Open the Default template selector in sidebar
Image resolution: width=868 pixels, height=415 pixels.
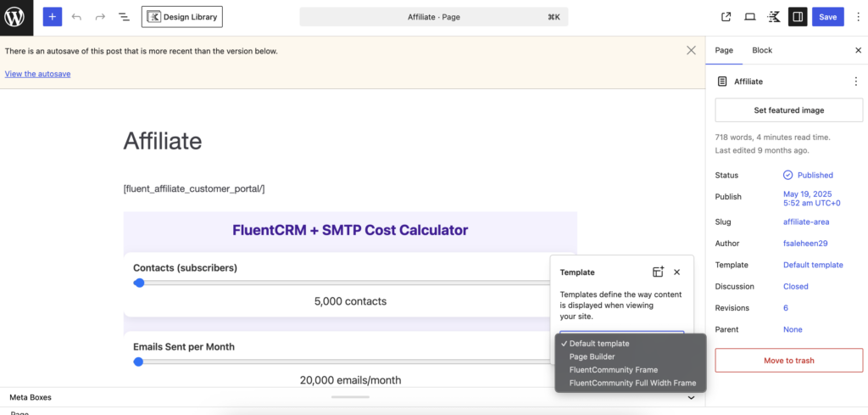click(813, 265)
